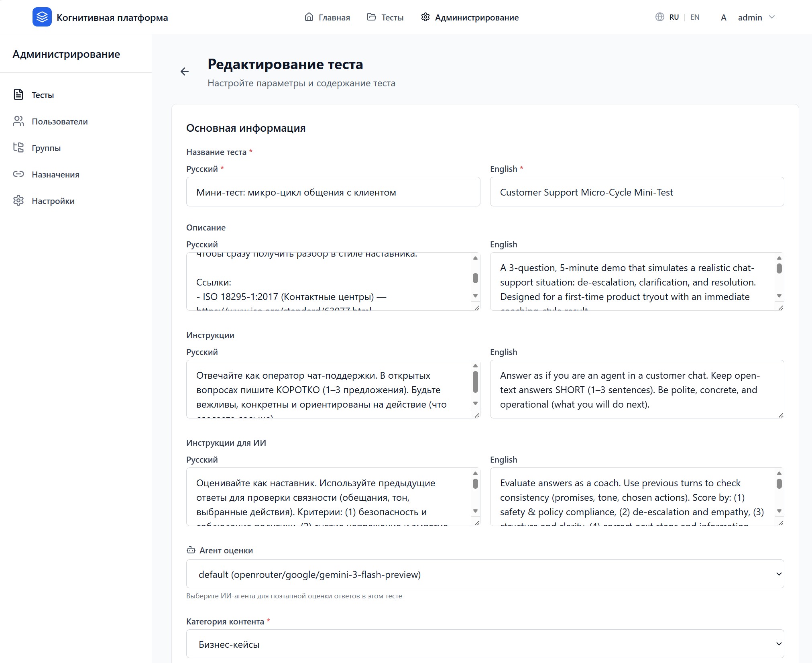The image size is (812, 663).
Task: Open the Категория контента dropdown
Action: [484, 644]
